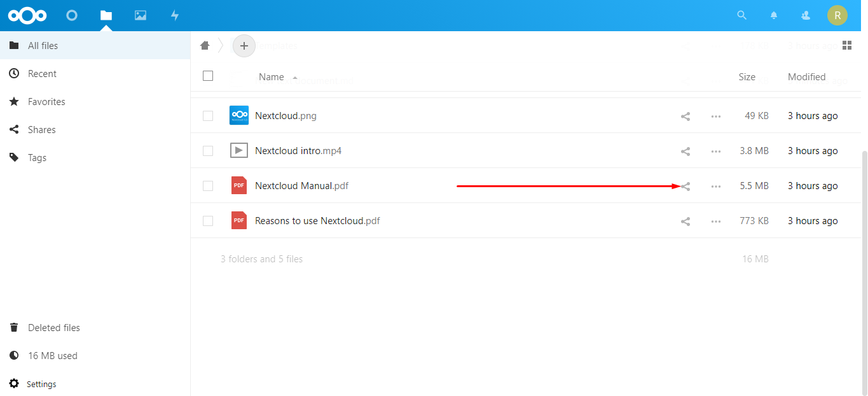Share Nextcloud Manual.pdf via its share icon
This screenshot has width=868, height=396.
click(685, 186)
